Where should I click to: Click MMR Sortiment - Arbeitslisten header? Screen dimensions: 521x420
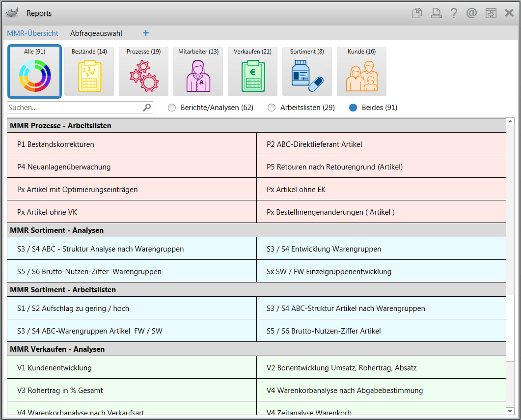tap(256, 290)
